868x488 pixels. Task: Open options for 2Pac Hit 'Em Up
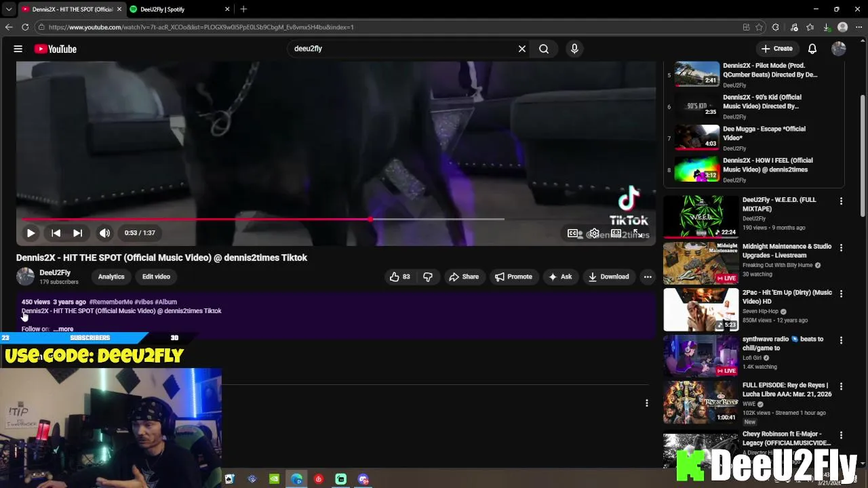point(841,294)
